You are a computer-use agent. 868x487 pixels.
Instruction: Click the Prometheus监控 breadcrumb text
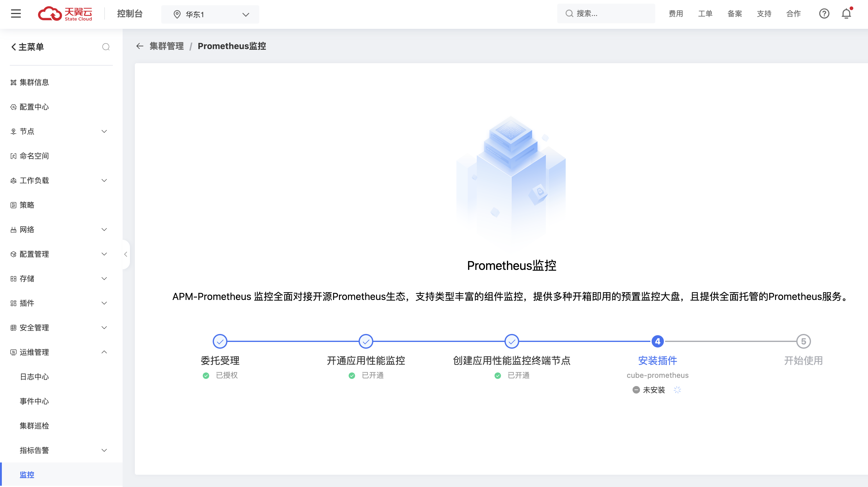(232, 46)
